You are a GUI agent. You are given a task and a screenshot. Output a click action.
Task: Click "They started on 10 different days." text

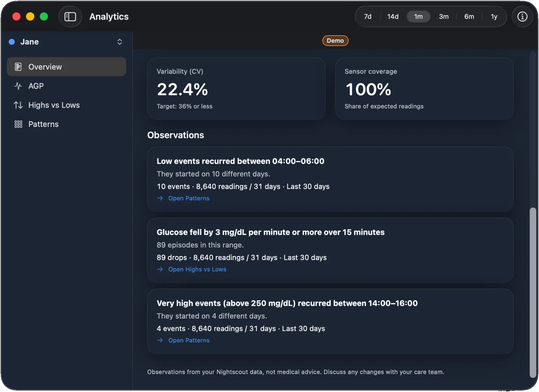(x=213, y=174)
